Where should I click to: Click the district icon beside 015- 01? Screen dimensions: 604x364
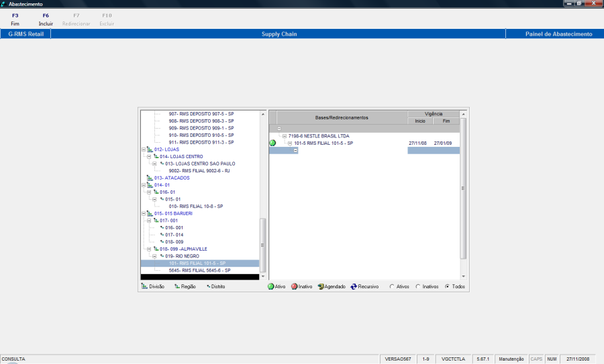tap(162, 199)
